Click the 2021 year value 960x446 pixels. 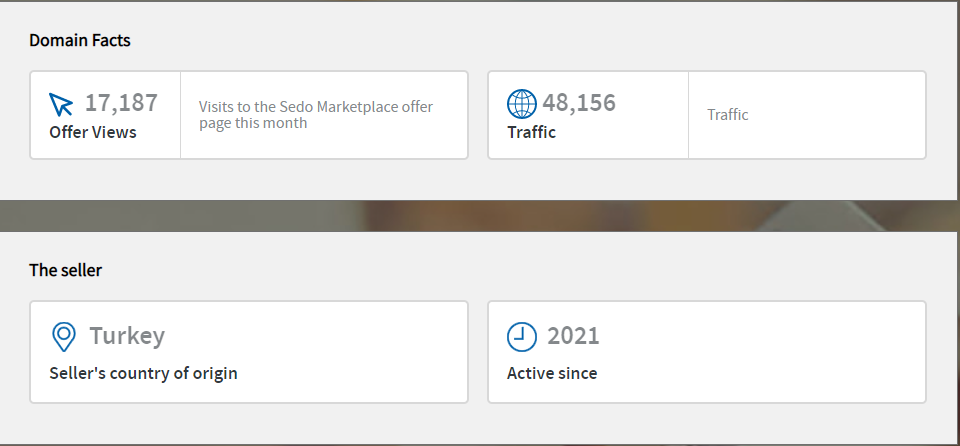click(x=573, y=336)
